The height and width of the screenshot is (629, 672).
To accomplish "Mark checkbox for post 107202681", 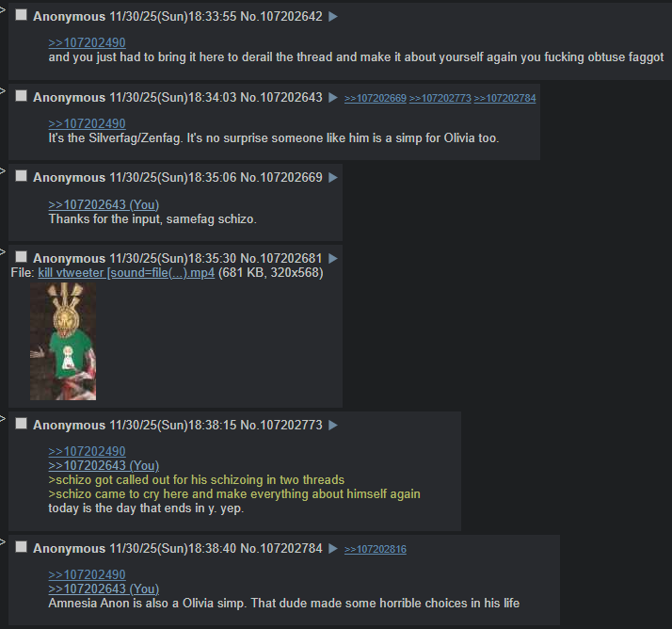I will (21, 257).
